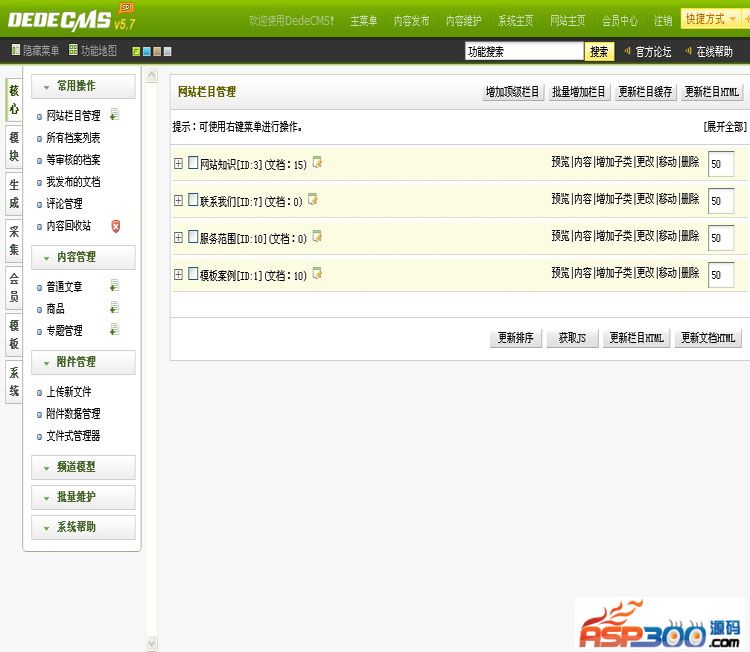
Task: Expand the 批量维护 sidebar section
Action: pyautogui.click(x=83, y=497)
